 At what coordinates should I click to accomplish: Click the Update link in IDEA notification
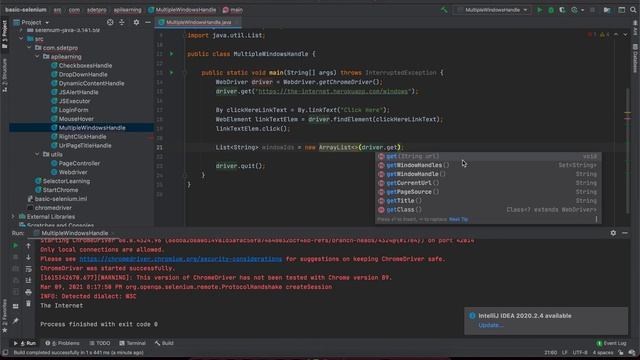click(491, 325)
